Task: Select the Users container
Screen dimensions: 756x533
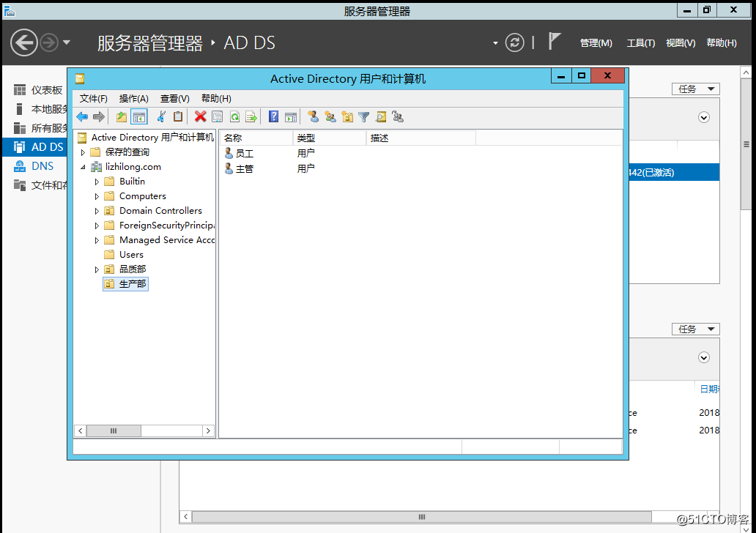Action: 131,255
